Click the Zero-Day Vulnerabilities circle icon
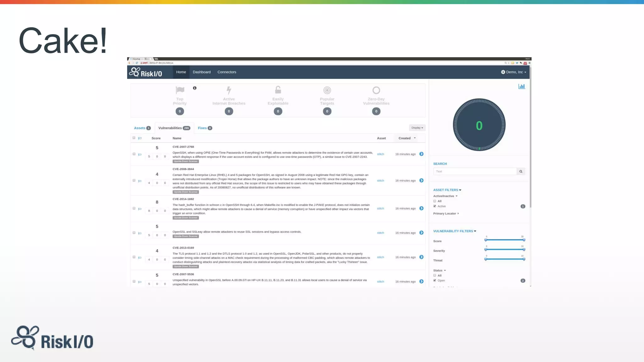 point(376,90)
